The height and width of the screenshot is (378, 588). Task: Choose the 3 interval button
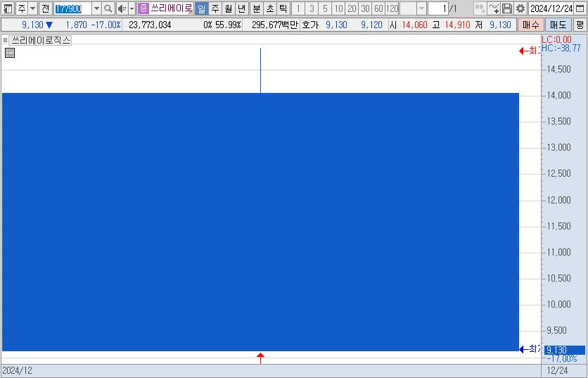312,8
